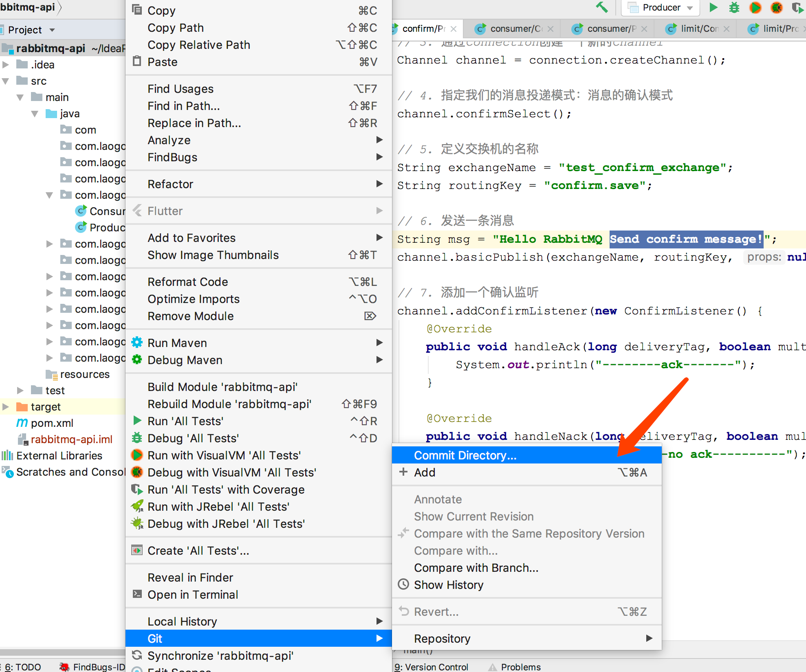The height and width of the screenshot is (672, 806).
Task: Open the Producer run configuration dropdown
Action: pyautogui.click(x=661, y=7)
